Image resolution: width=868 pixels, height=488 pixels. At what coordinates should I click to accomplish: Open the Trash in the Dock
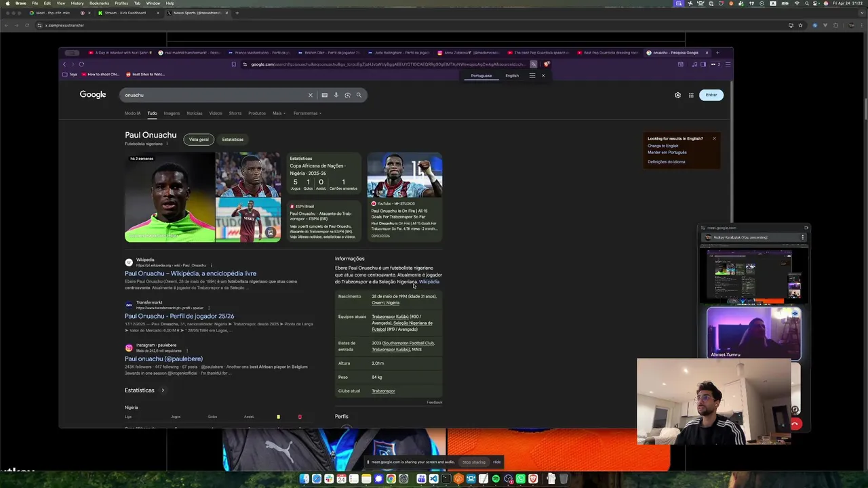564,479
